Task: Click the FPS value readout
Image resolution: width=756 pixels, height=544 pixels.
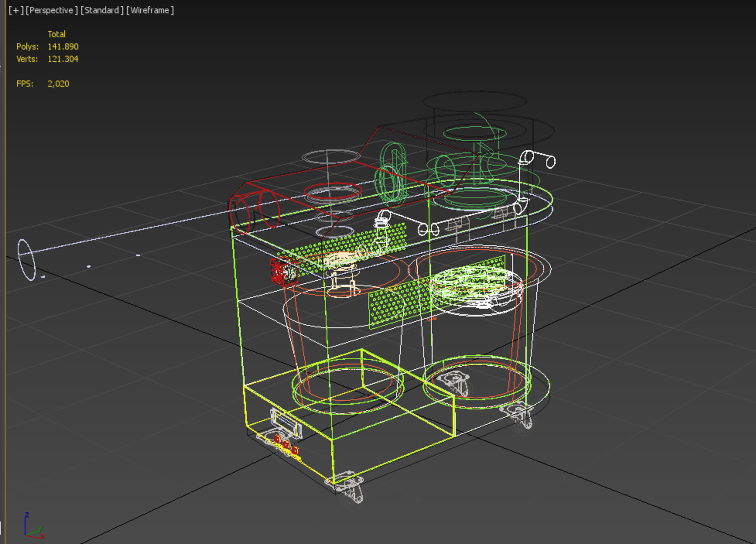Action: click(x=58, y=84)
